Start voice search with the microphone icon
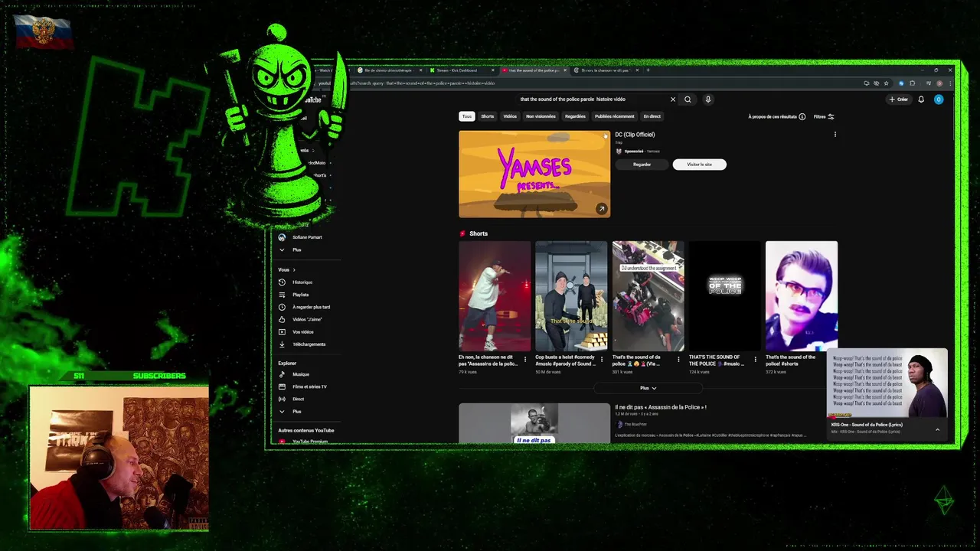This screenshot has height=551, width=980. tap(708, 99)
